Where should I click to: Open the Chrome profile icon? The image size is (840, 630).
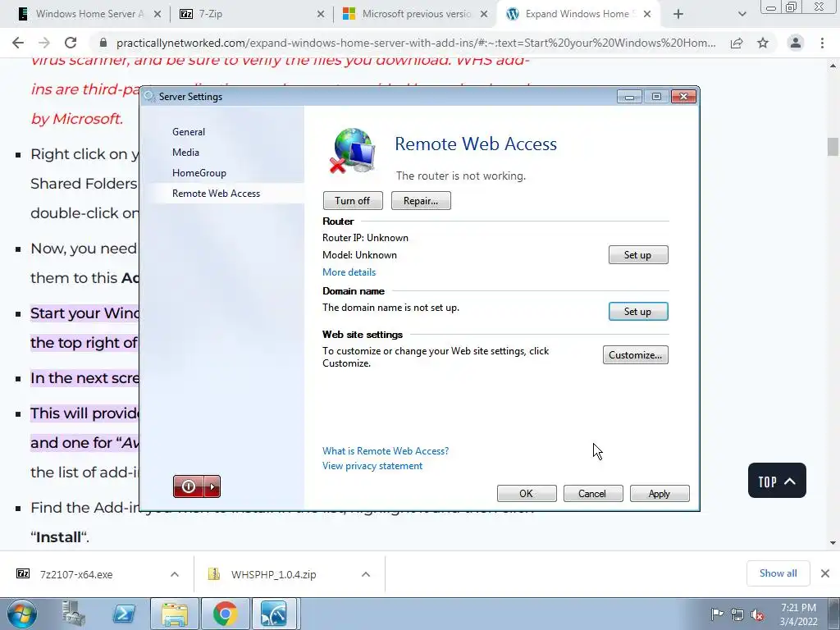[x=796, y=43]
